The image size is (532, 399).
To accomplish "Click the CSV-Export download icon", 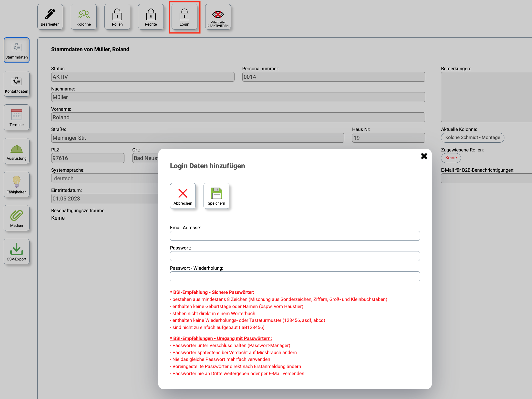I will (17, 252).
